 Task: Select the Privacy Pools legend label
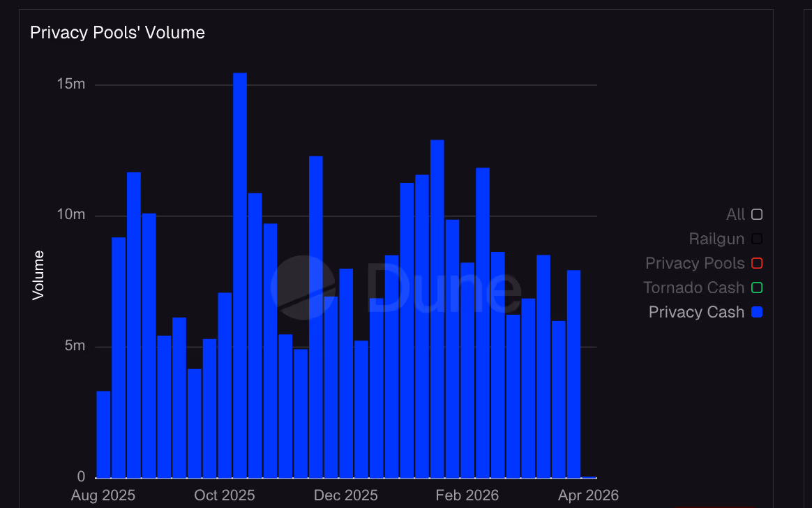[x=695, y=263]
